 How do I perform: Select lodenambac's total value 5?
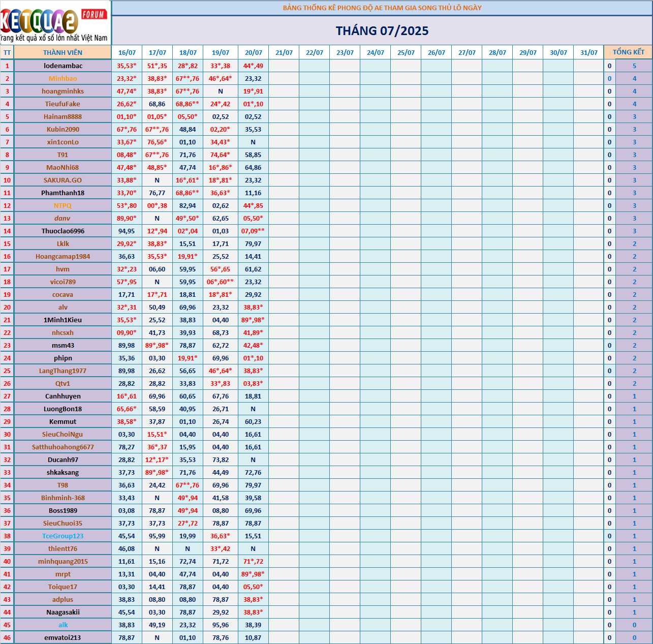click(x=634, y=66)
